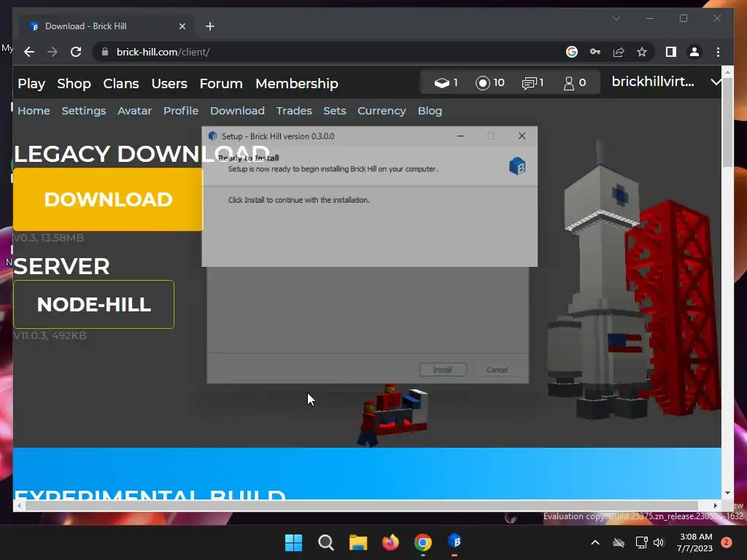Click the volume speaker tray icon
The width and height of the screenshot is (747, 560).
coord(659,542)
